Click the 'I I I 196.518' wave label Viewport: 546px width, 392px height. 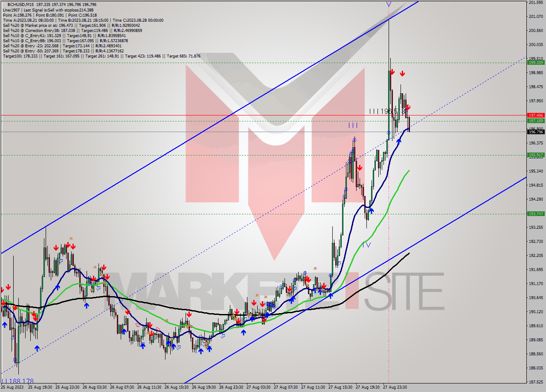pos(387,111)
